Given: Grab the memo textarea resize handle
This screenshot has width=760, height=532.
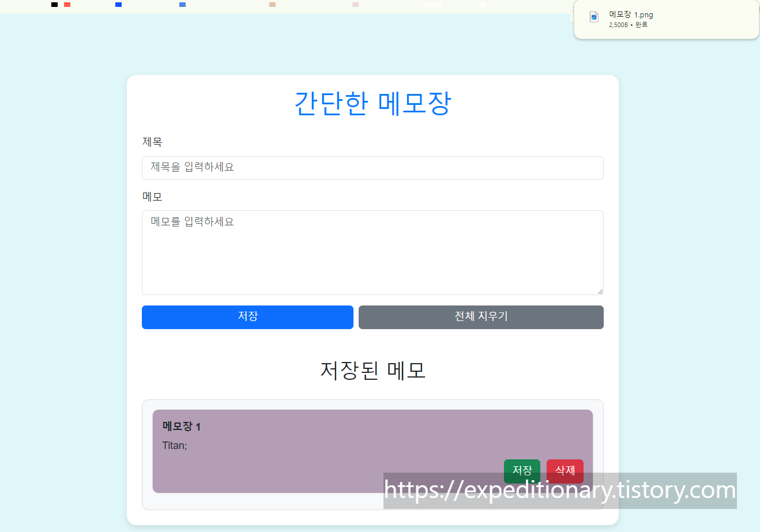Looking at the screenshot, I should pyautogui.click(x=600, y=291).
